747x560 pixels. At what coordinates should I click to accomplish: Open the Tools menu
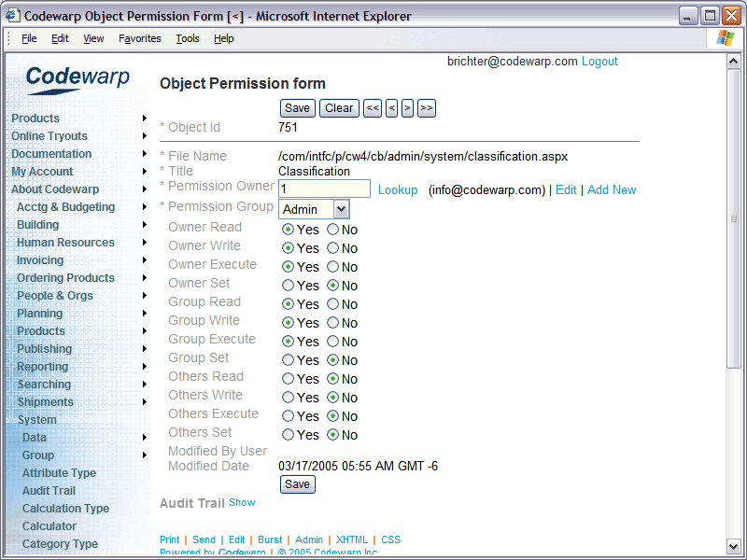(x=188, y=38)
